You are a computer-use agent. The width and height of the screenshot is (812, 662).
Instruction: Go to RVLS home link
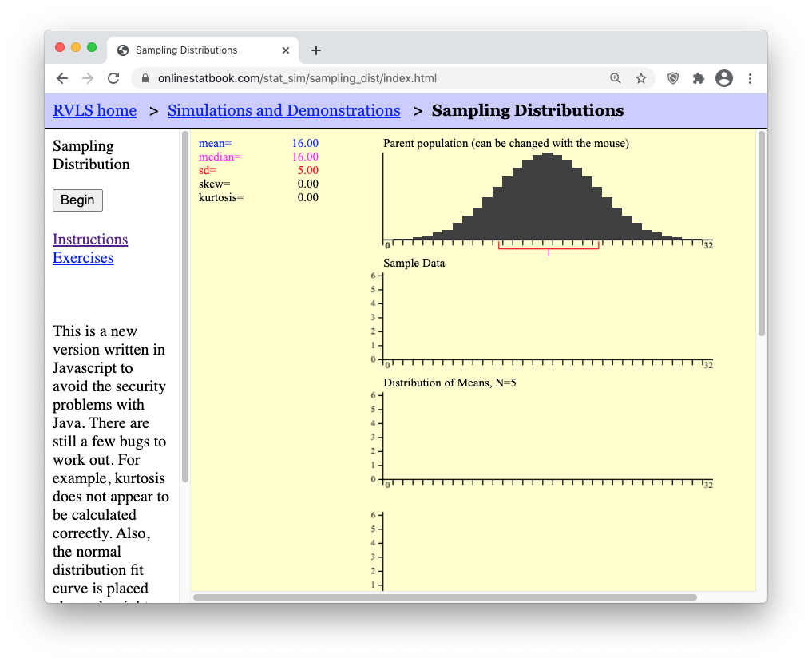[x=94, y=111]
